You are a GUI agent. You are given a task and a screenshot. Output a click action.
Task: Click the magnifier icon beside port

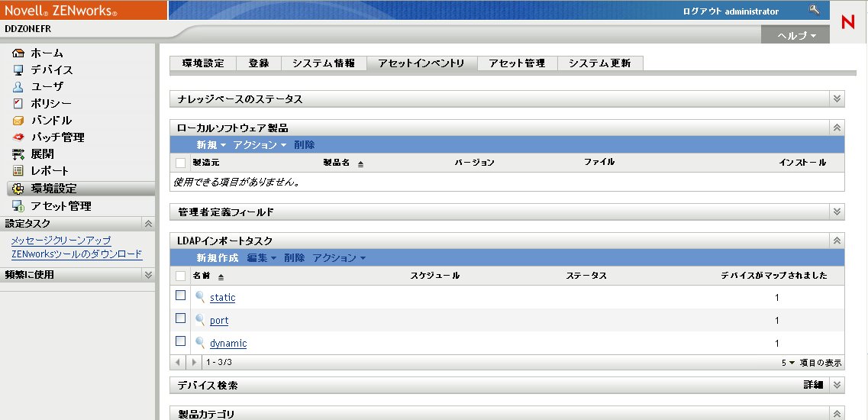coord(200,320)
